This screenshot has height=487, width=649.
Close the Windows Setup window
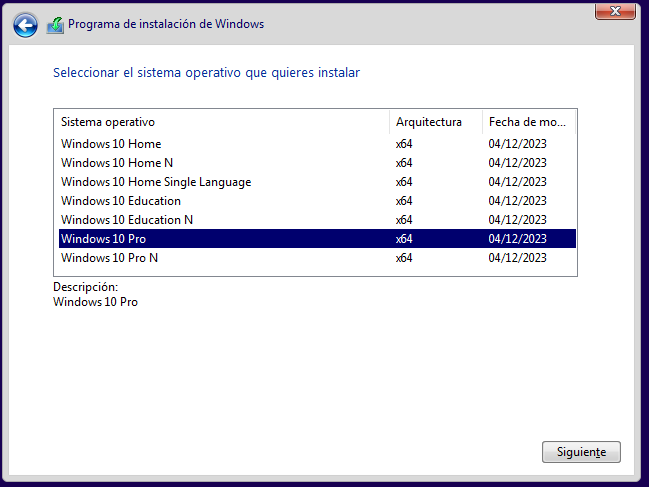tap(615, 11)
